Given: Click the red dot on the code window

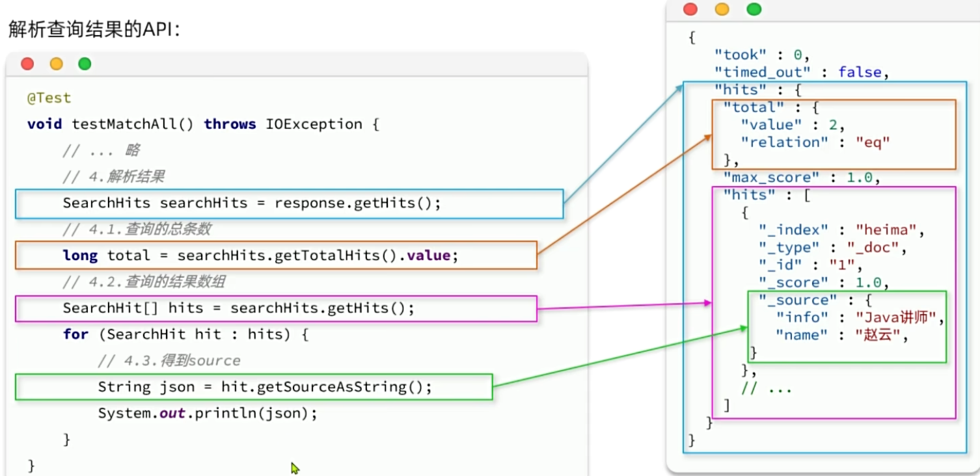Looking at the screenshot, I should click(27, 64).
